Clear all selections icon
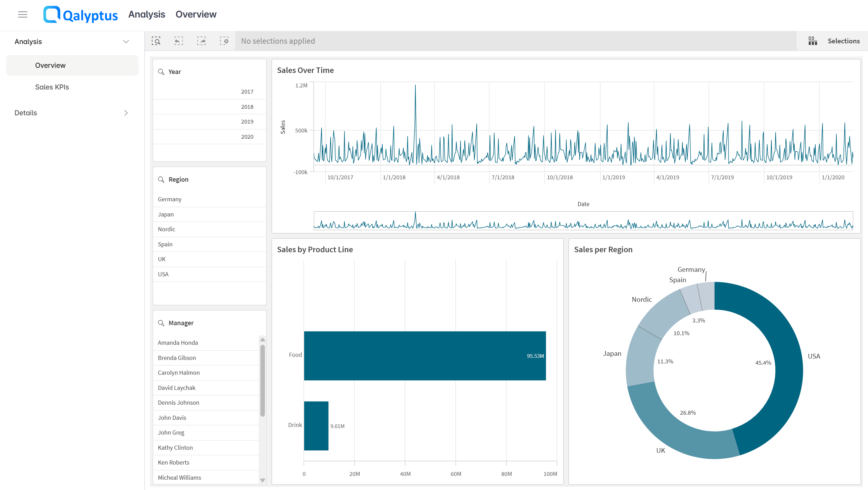 point(224,41)
